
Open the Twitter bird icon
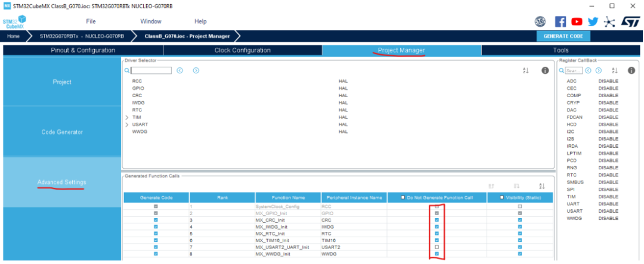pyautogui.click(x=593, y=22)
